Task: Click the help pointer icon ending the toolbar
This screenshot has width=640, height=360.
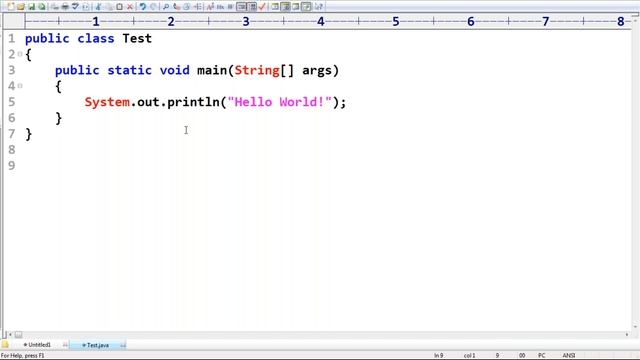Action: tap(319, 7)
